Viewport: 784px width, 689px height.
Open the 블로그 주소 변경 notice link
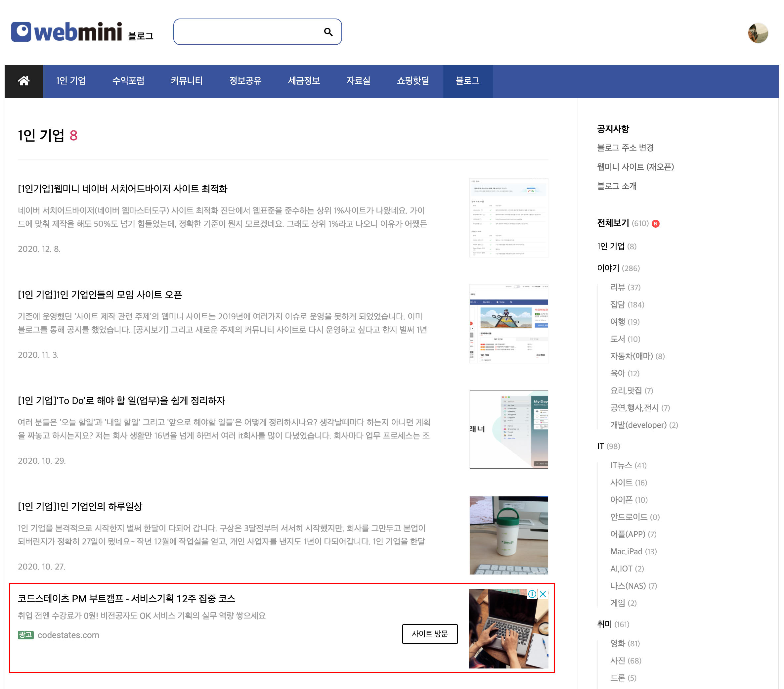click(x=625, y=148)
